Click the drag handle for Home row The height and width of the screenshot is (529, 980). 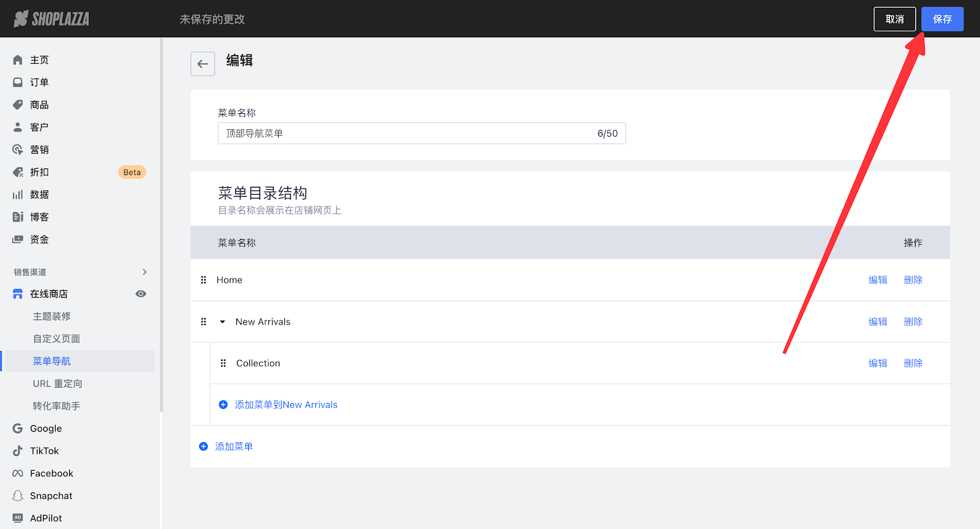[203, 280]
